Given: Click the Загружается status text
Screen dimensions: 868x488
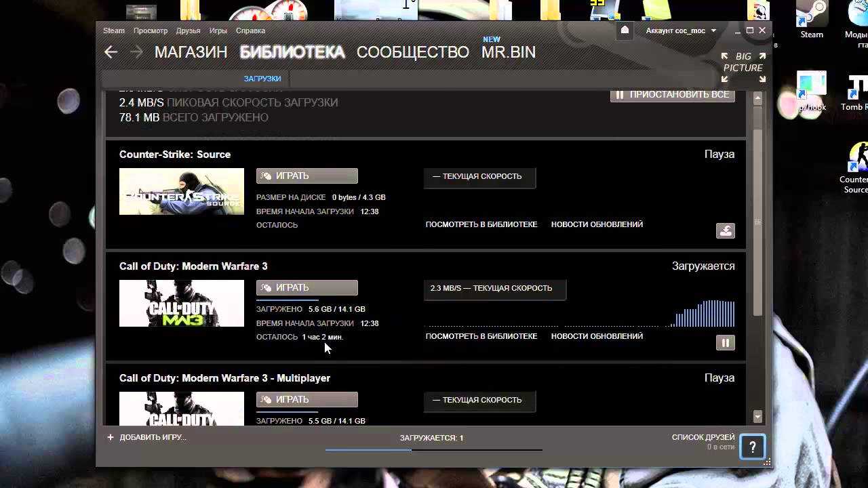Looking at the screenshot, I should click(703, 266).
